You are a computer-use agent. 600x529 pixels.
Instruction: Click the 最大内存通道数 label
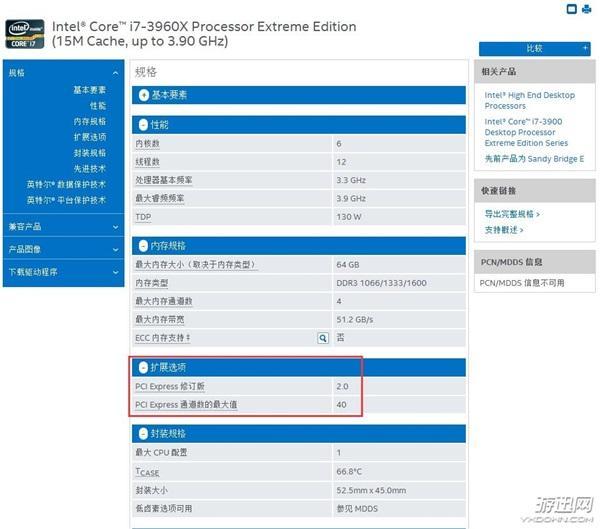[164, 302]
